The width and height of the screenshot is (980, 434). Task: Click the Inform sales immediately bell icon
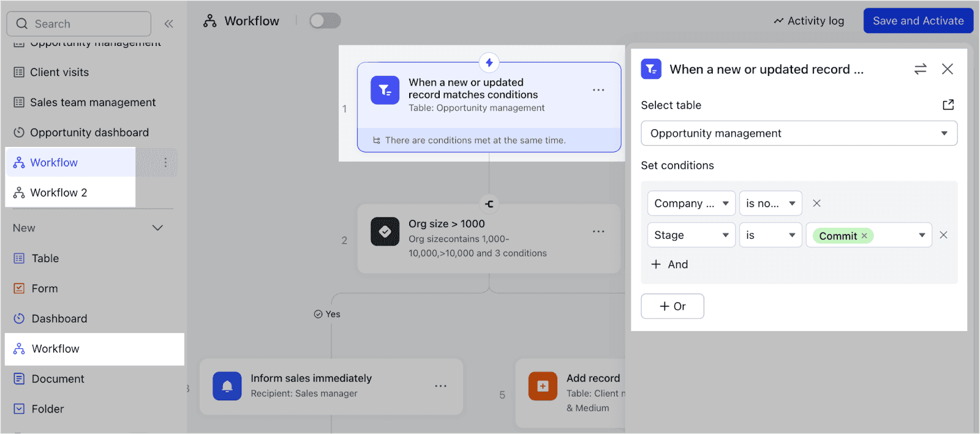point(227,386)
